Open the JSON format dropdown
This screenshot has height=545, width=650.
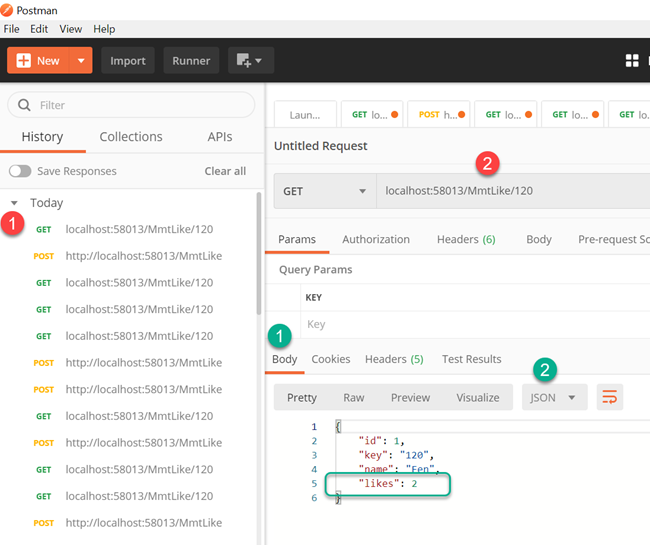[x=554, y=397]
